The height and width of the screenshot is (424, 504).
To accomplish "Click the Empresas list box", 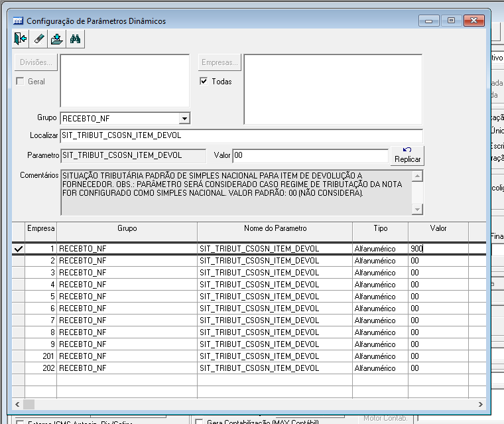I will tap(333, 90).
